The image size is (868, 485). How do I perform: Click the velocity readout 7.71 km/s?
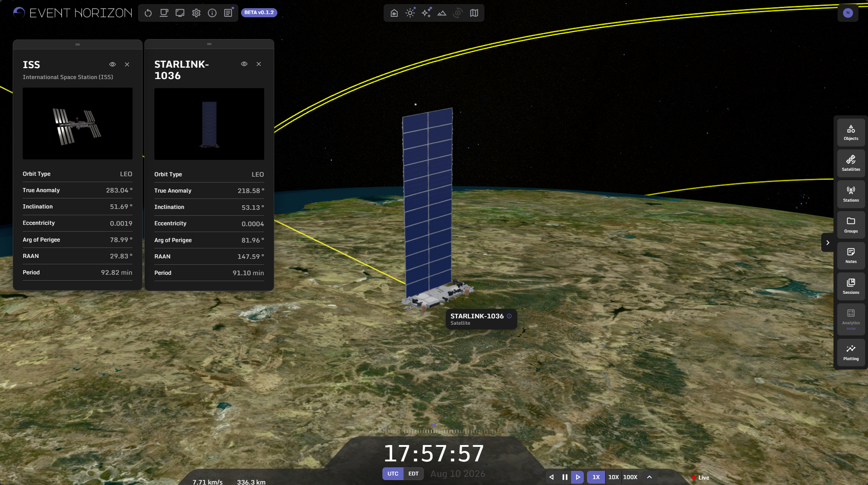[x=207, y=482]
